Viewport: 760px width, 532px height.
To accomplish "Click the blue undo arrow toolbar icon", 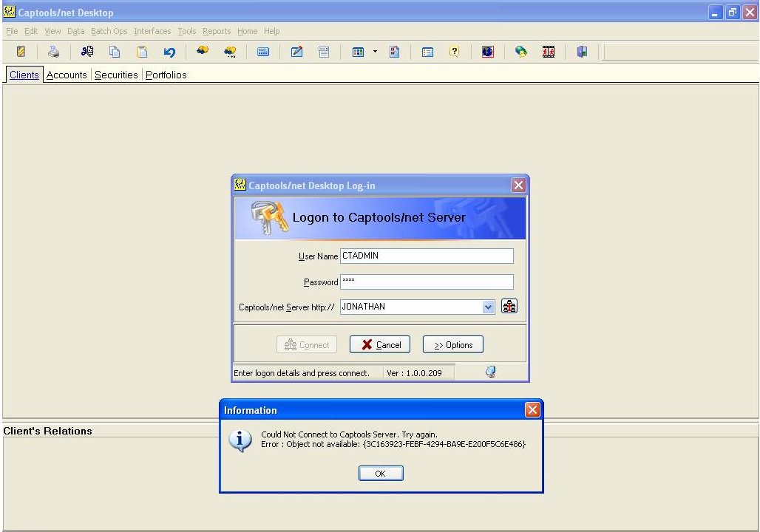I will pos(169,52).
